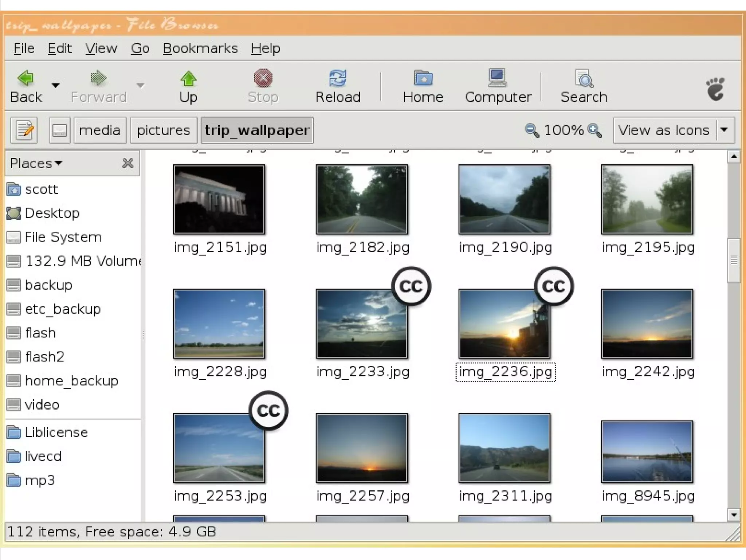Open Computer from the toolbar
Image resolution: width=746 pixels, height=560 pixels.
tap(498, 86)
